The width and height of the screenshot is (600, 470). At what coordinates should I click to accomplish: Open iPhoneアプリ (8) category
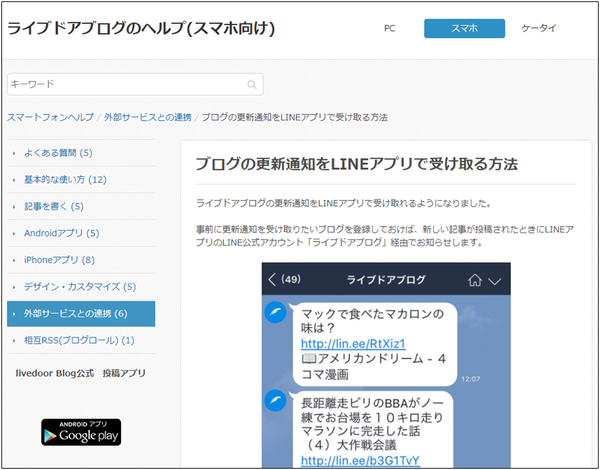pos(59,260)
